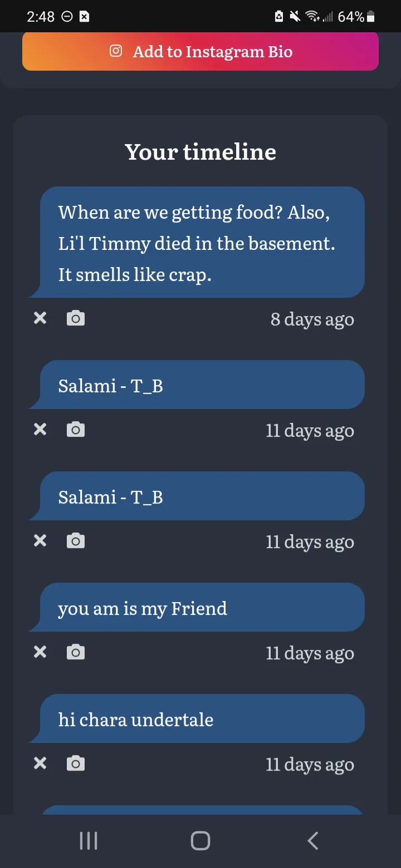
Task: Tap the camera icon under the second Salami message
Action: [76, 541]
